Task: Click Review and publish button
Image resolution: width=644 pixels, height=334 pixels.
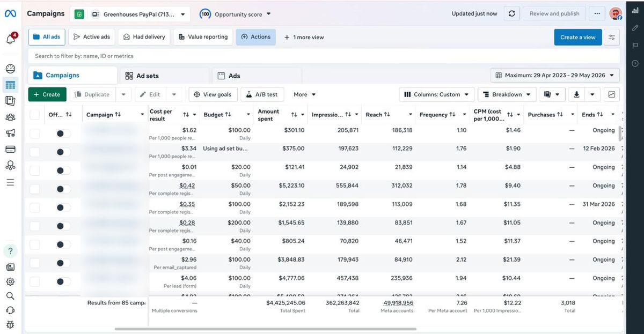Action: (x=554, y=14)
